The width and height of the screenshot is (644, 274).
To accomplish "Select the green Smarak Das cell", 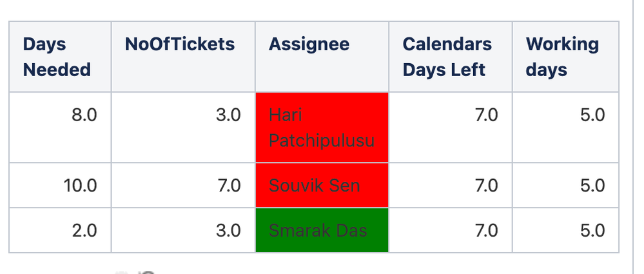I will [x=322, y=230].
